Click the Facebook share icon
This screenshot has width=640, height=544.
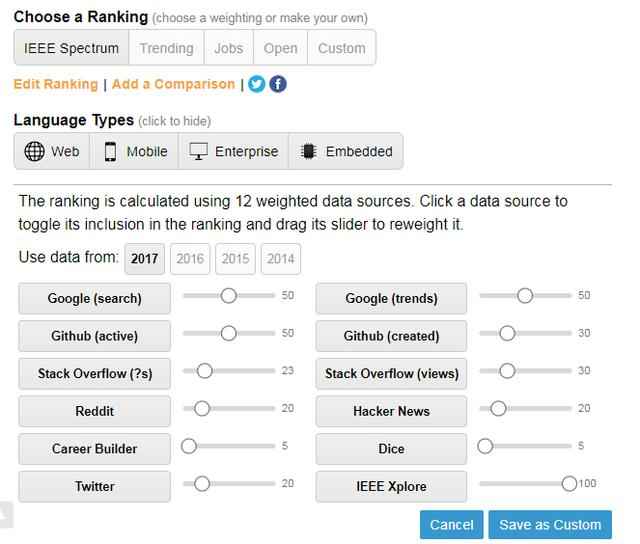click(278, 84)
